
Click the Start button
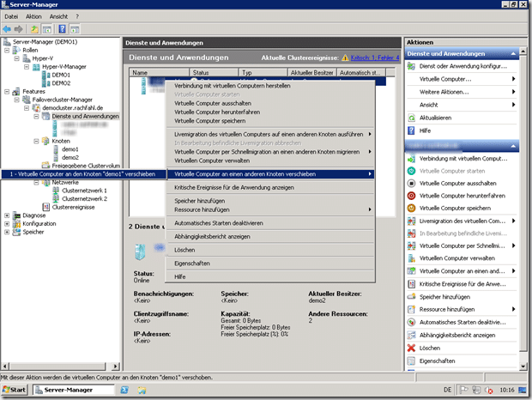click(x=15, y=390)
